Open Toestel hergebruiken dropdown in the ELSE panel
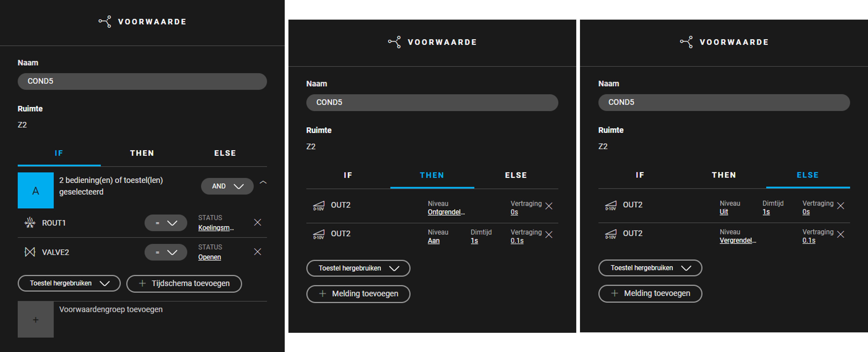This screenshot has height=352, width=868. (650, 268)
